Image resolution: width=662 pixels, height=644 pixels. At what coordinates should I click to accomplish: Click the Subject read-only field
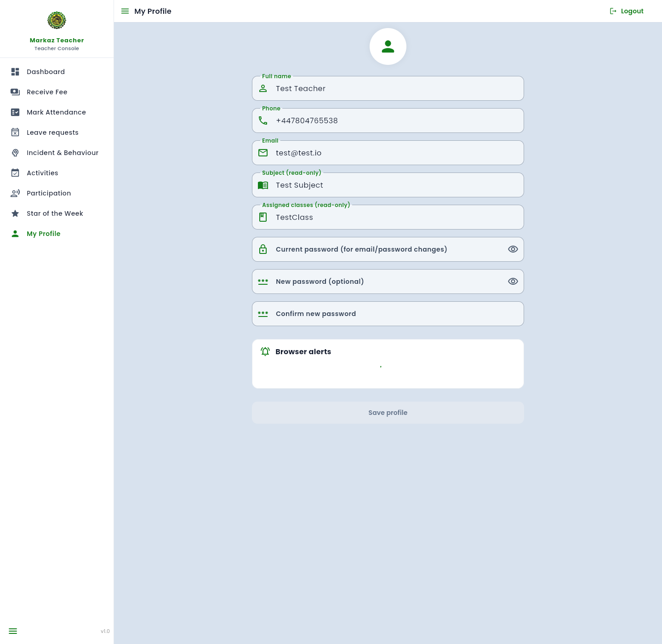tap(388, 185)
